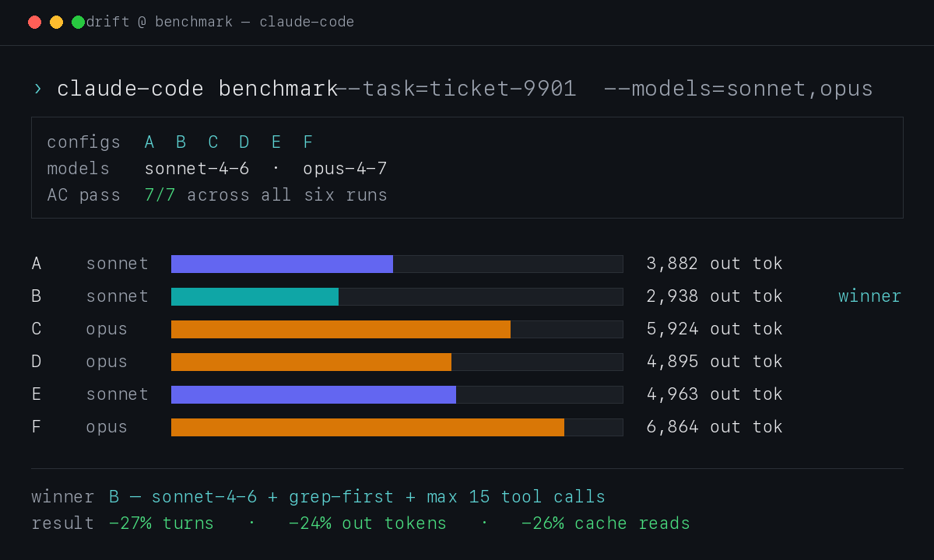934x560 pixels.
Task: Select config letter F in configs row
Action: [308, 142]
